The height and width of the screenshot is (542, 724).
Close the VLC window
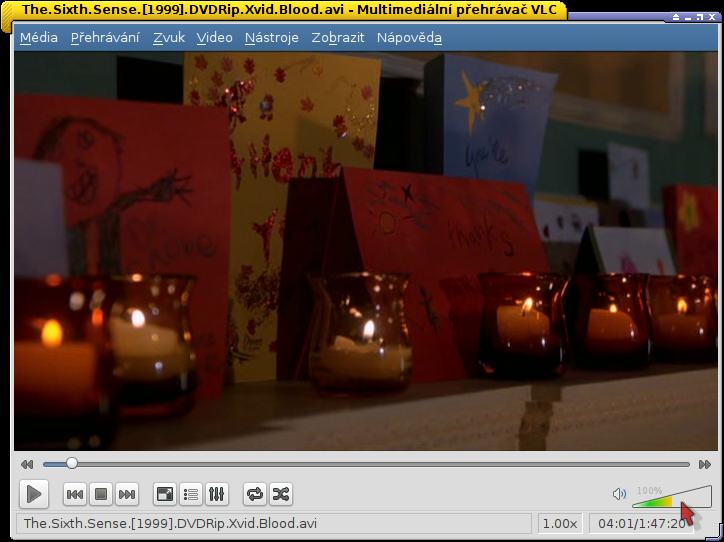pyautogui.click(x=712, y=17)
